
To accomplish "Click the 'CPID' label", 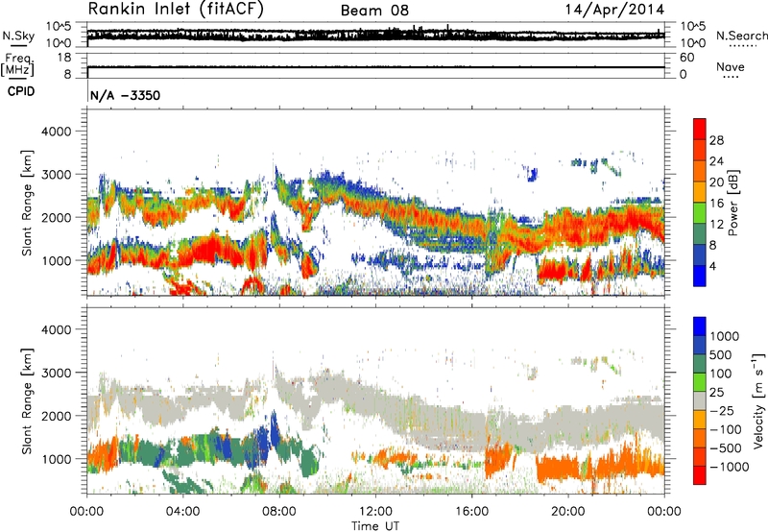I will [x=21, y=91].
